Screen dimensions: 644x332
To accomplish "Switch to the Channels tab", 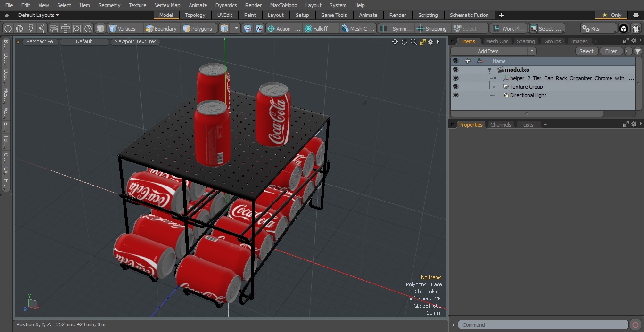I will click(501, 125).
